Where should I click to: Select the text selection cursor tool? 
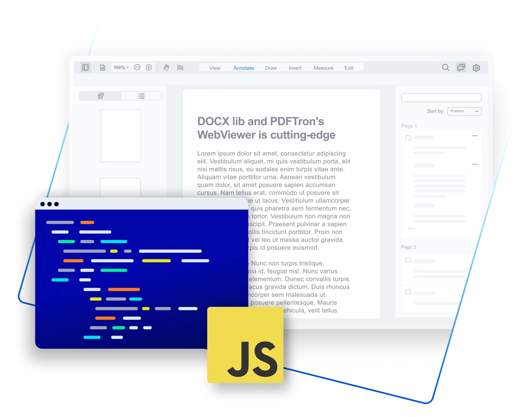[x=180, y=67]
